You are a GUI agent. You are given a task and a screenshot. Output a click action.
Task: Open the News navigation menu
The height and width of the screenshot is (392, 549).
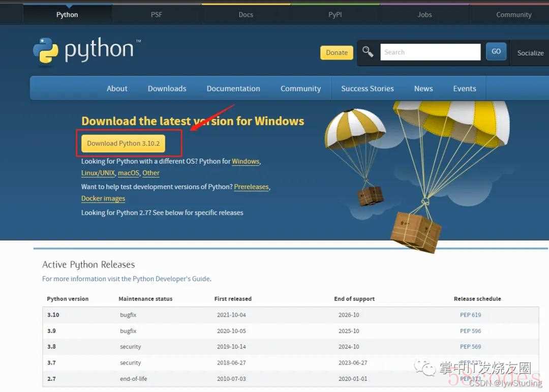(423, 88)
